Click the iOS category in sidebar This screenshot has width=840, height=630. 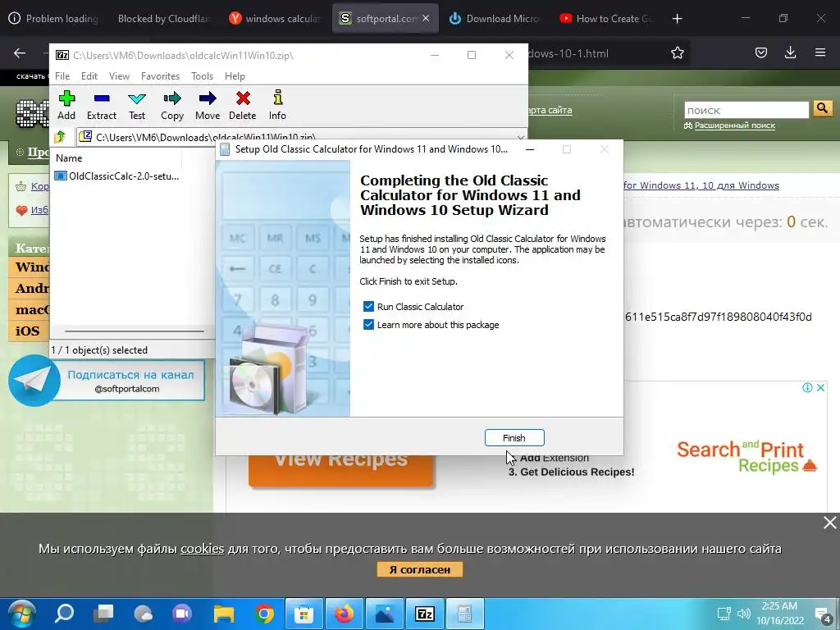pos(28,331)
